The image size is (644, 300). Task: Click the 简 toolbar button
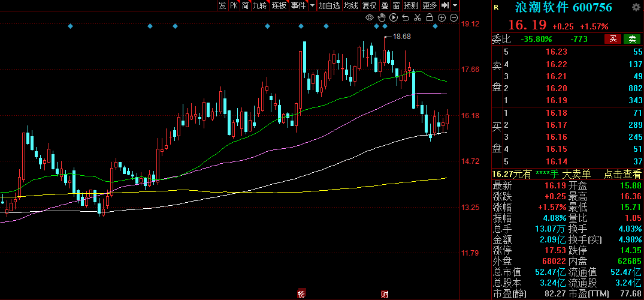click(x=245, y=5)
